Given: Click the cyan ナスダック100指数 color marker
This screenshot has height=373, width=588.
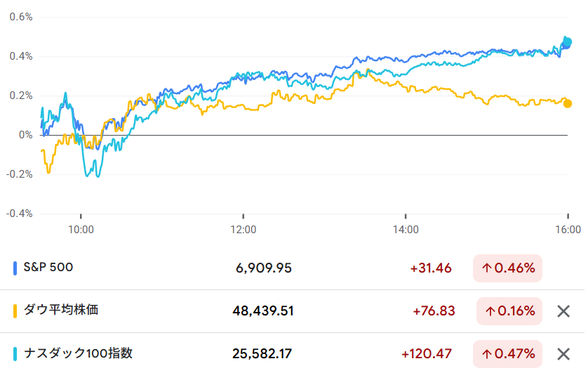Looking at the screenshot, I should click(15, 354).
